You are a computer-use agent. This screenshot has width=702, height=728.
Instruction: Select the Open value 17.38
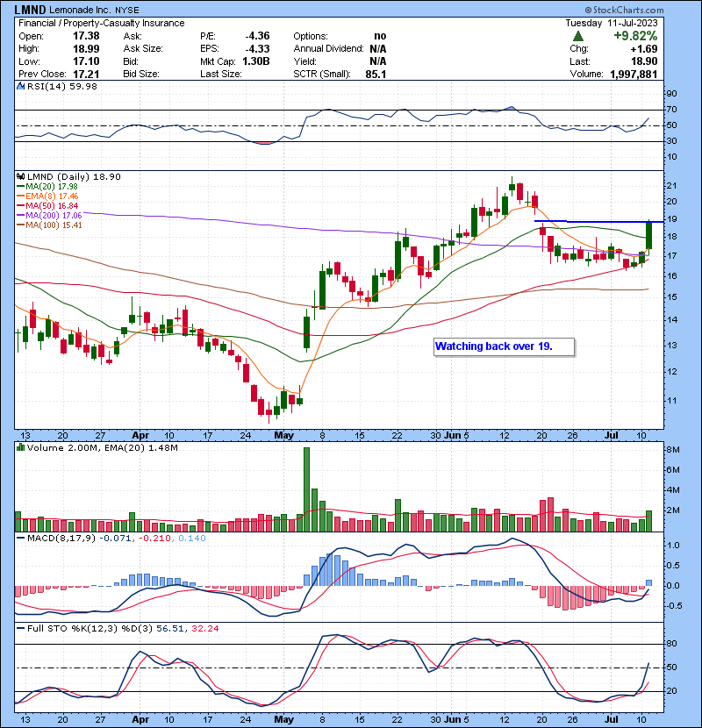pyautogui.click(x=86, y=36)
